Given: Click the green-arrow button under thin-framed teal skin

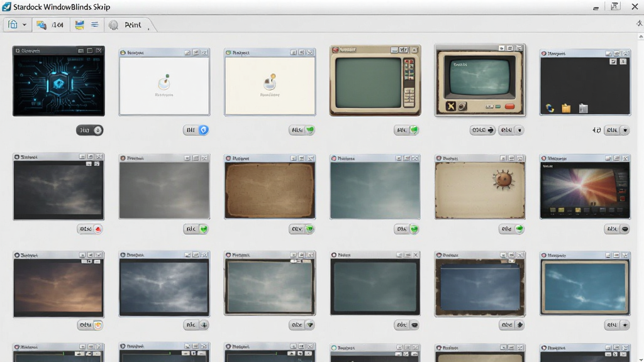Looking at the screenshot, I should pyautogui.click(x=302, y=325).
